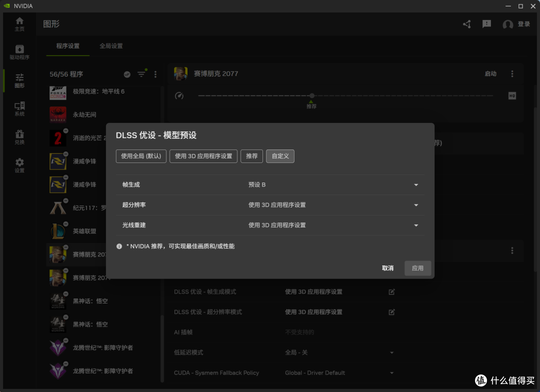Select second 龙腾世纪 影障守护者 row

pos(103,371)
